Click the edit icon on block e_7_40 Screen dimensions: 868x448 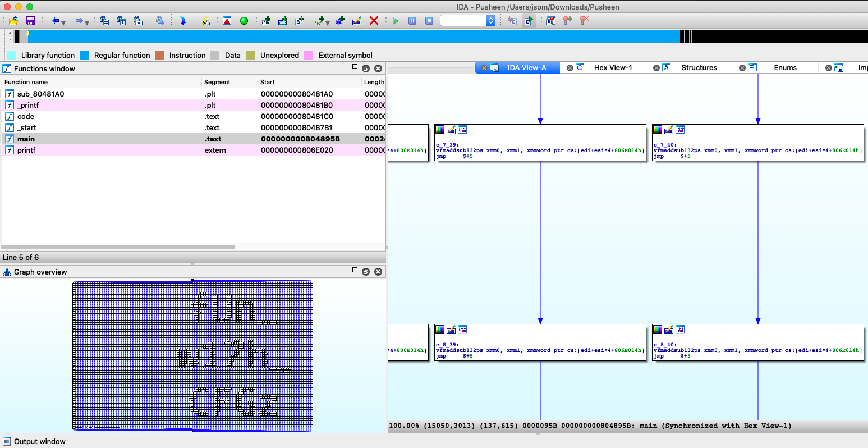tap(669, 130)
